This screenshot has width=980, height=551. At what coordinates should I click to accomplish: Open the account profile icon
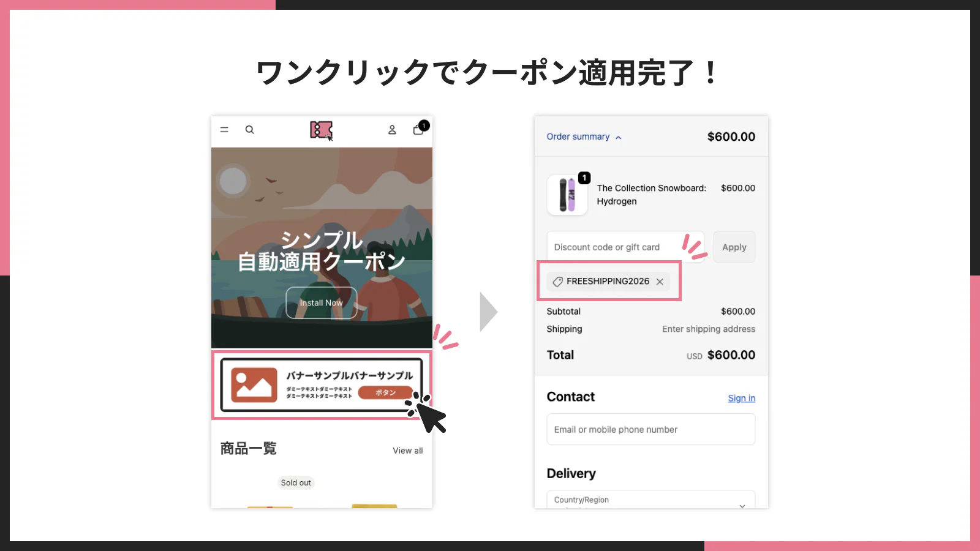pos(392,130)
